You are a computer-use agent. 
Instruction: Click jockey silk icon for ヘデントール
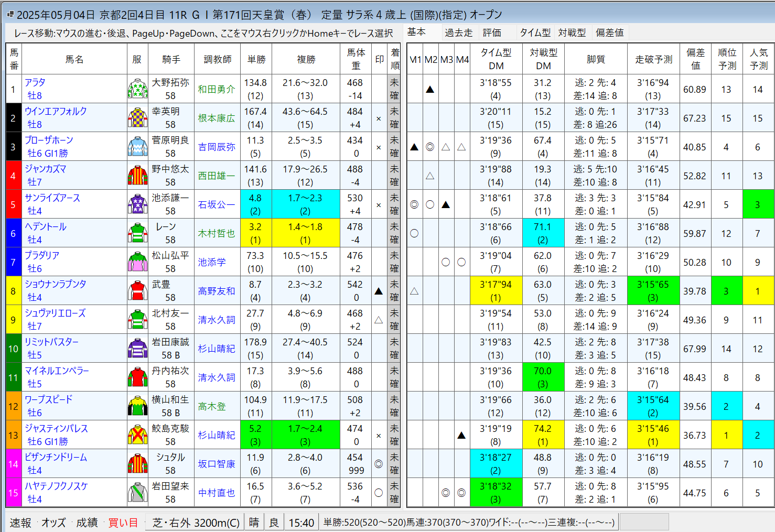(137, 233)
